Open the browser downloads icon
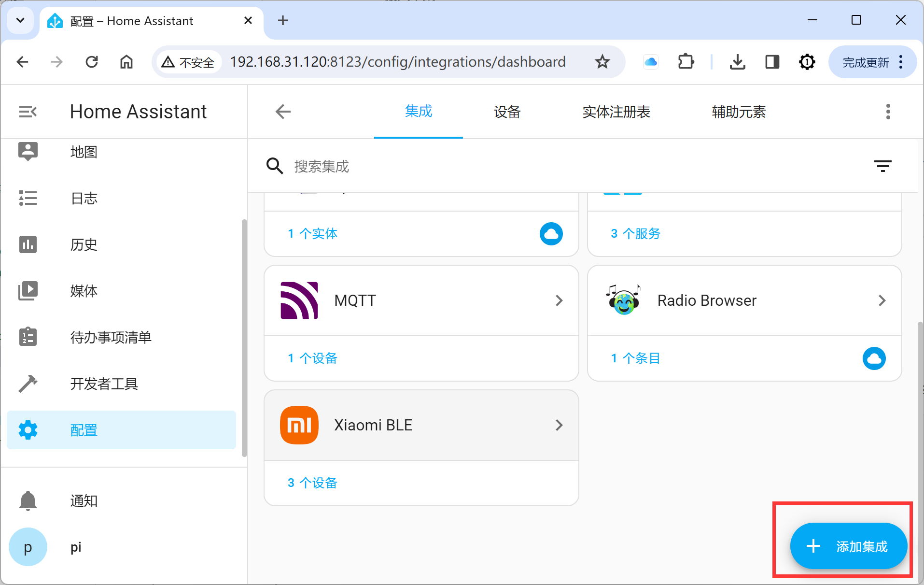Image resolution: width=924 pixels, height=585 pixels. [738, 62]
